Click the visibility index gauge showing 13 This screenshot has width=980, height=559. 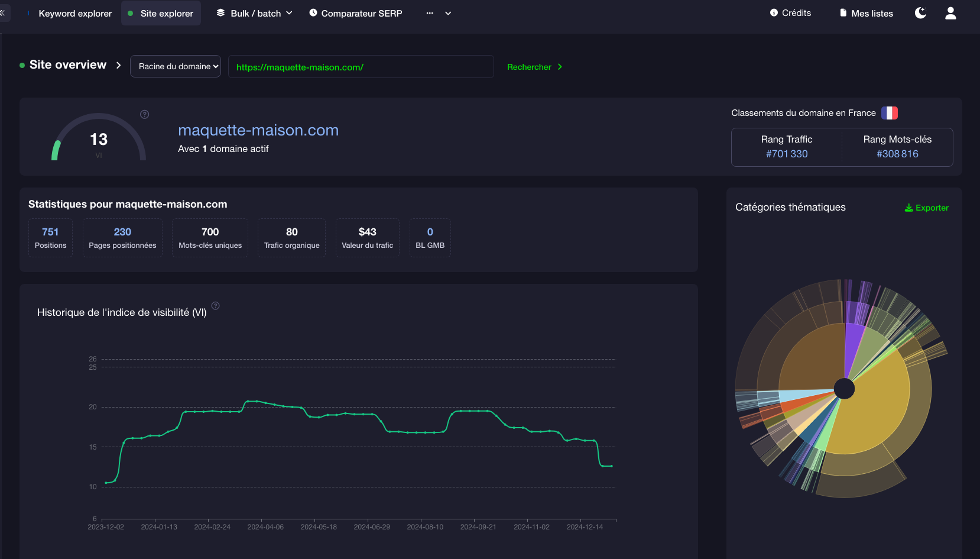(99, 138)
